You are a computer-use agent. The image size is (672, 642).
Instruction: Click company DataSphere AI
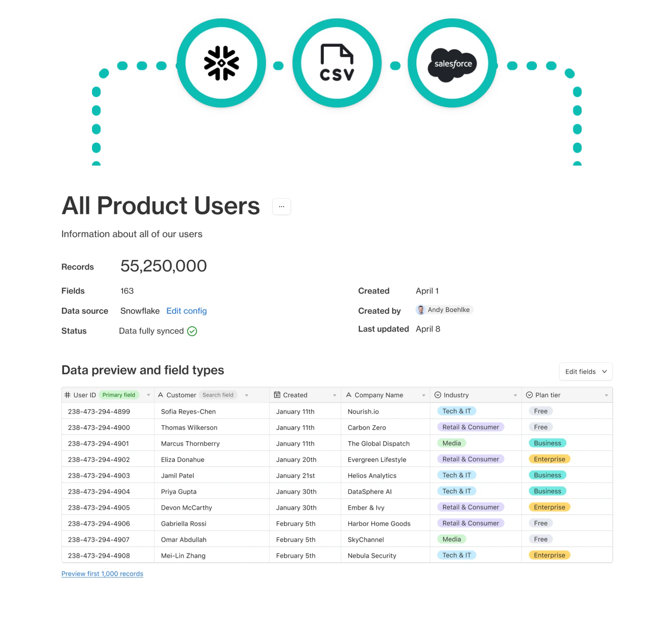370,492
